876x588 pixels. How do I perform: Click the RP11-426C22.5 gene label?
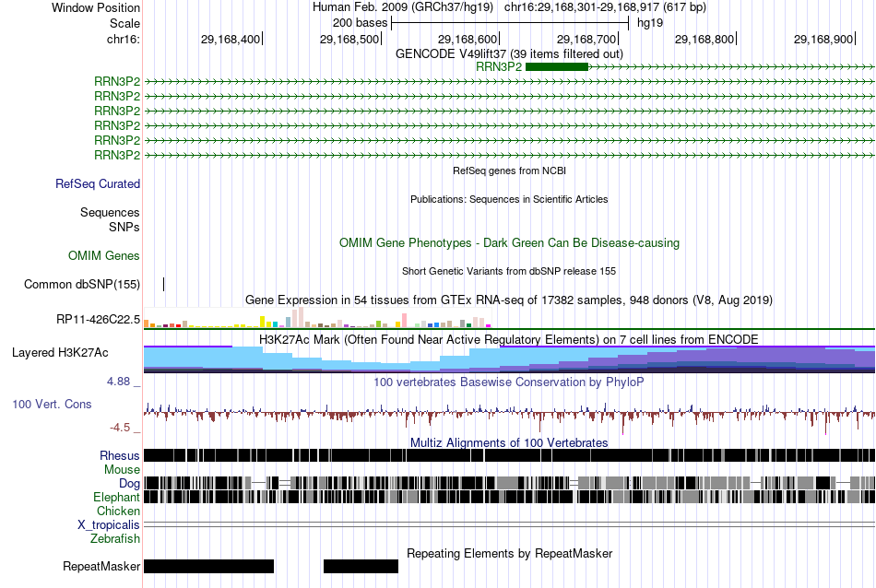99,320
